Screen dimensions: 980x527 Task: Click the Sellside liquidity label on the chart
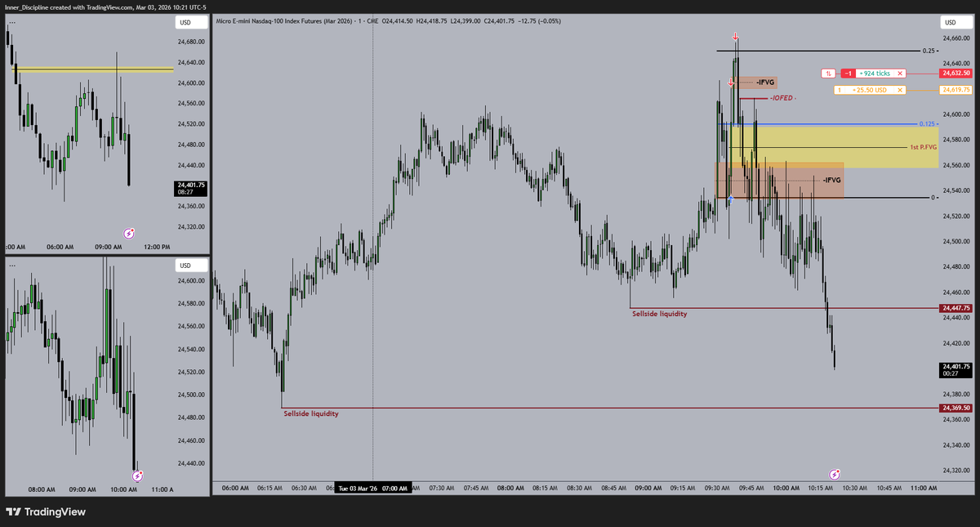(657, 313)
